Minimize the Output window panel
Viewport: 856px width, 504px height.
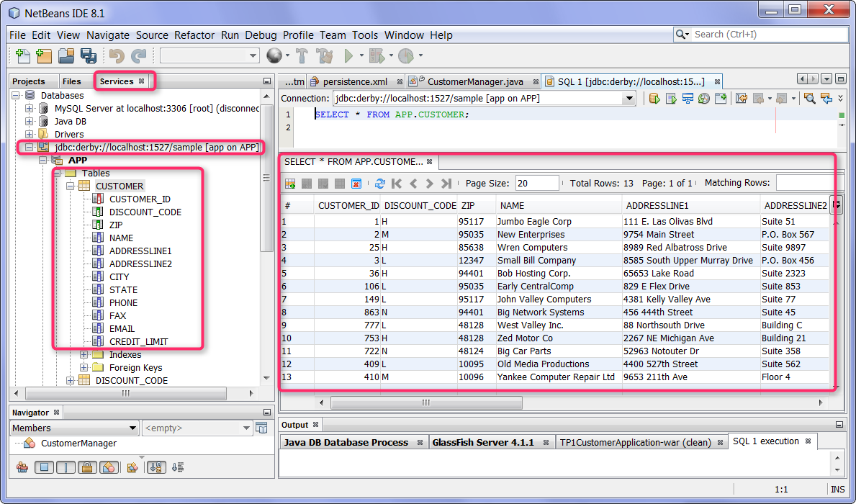839,425
